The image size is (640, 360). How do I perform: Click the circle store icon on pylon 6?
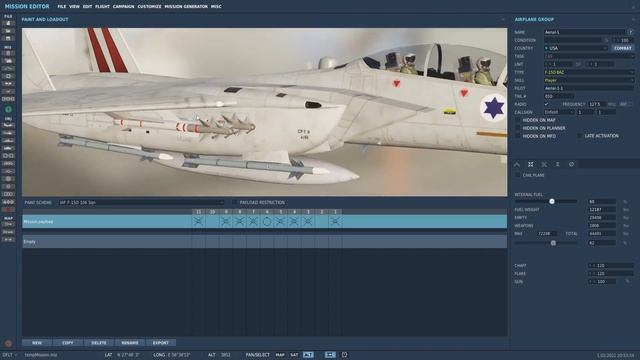click(267, 222)
